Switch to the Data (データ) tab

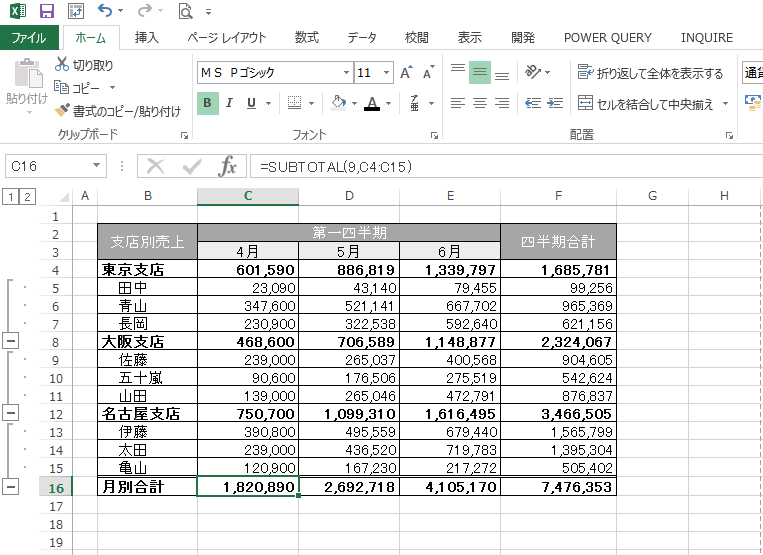coord(362,37)
